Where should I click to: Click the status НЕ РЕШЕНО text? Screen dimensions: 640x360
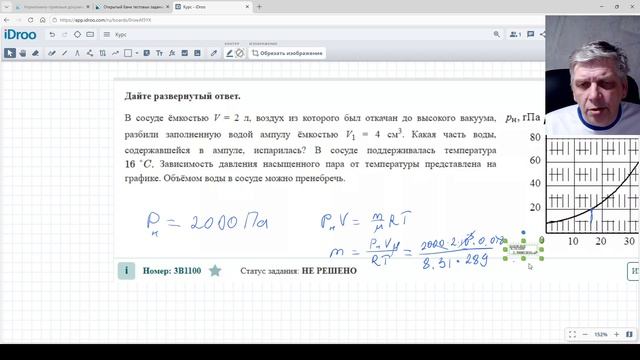(x=329, y=271)
